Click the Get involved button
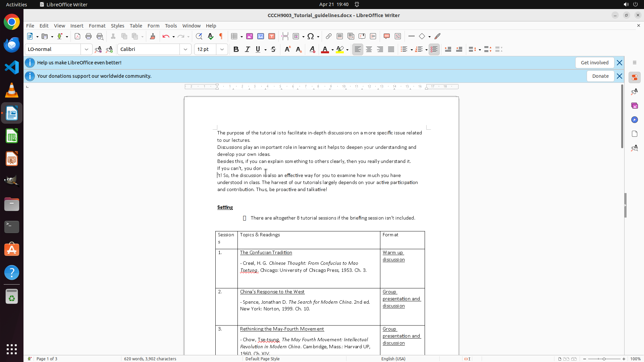Image resolution: width=644 pixels, height=362 pixels. 594,63
